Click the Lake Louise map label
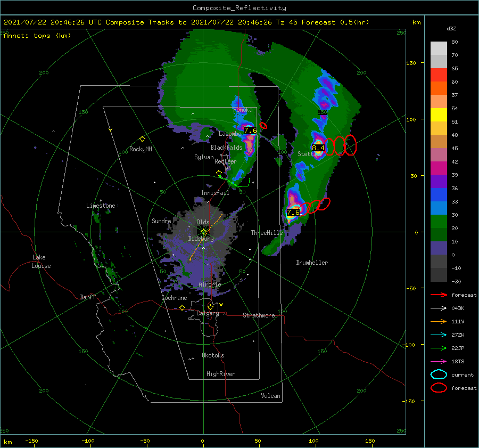 click(x=41, y=262)
